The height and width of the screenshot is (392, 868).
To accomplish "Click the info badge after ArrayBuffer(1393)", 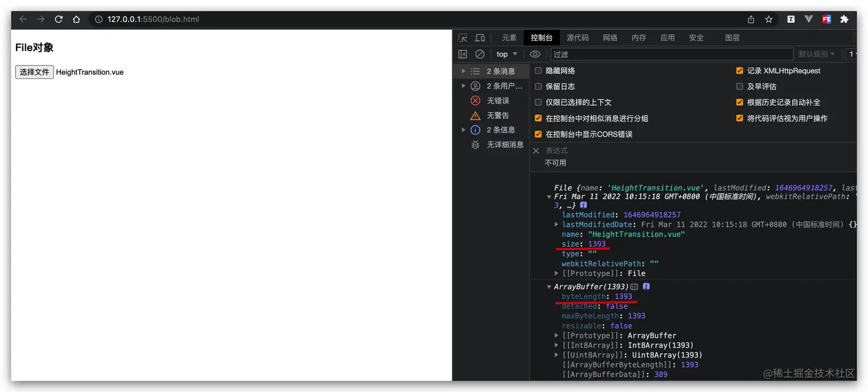I will (x=646, y=286).
